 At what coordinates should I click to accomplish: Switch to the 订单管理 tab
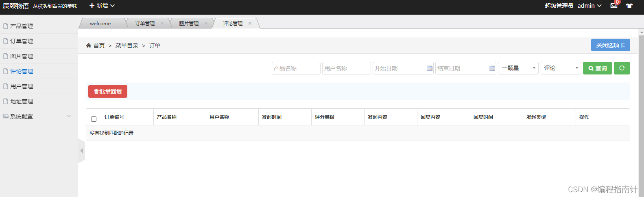[x=145, y=23]
